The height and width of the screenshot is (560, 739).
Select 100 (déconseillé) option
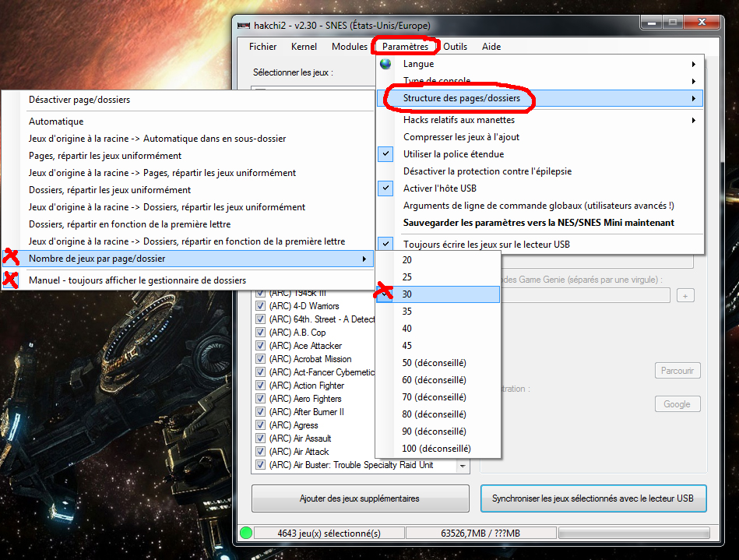(x=438, y=449)
